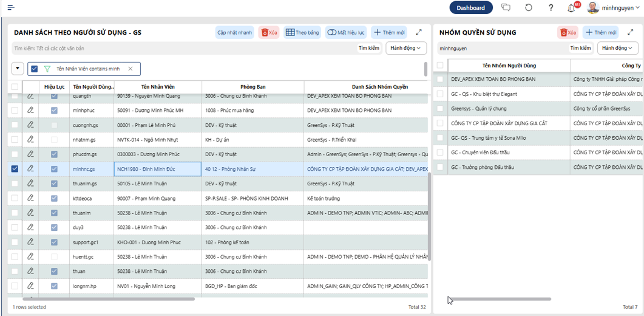Open the hamburger navigation menu
This screenshot has height=316, width=644.
[x=11, y=7]
